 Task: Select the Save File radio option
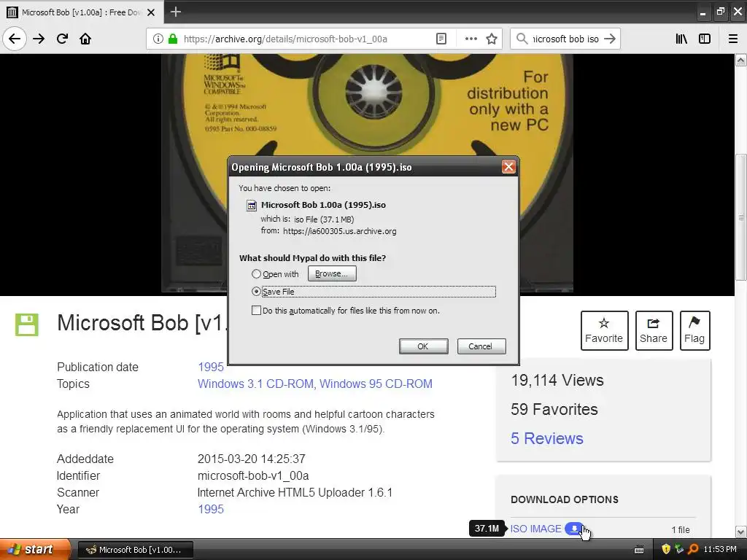256,292
